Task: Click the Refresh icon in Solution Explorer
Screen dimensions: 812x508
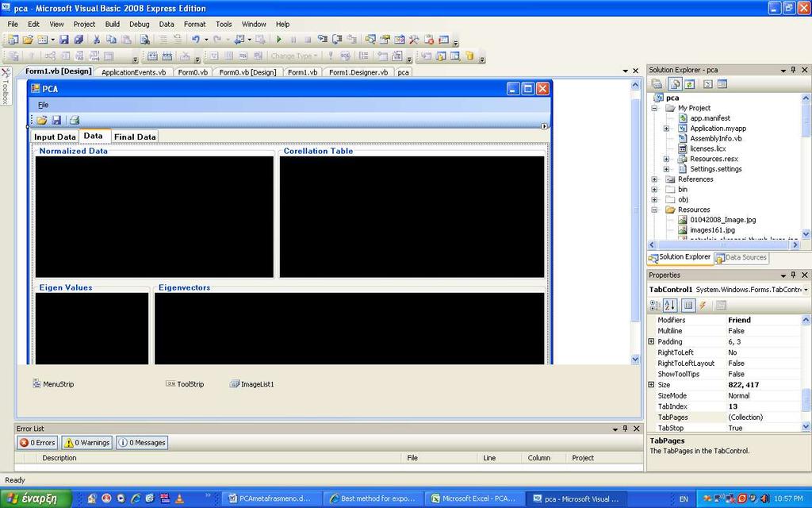Action: click(689, 84)
